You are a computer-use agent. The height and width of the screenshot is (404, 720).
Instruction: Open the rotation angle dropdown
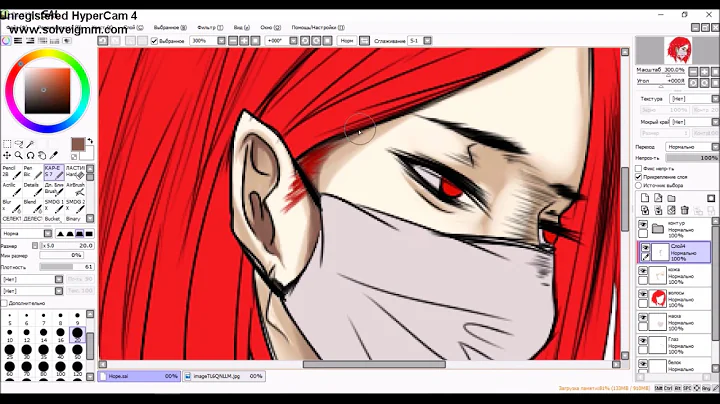pos(293,41)
